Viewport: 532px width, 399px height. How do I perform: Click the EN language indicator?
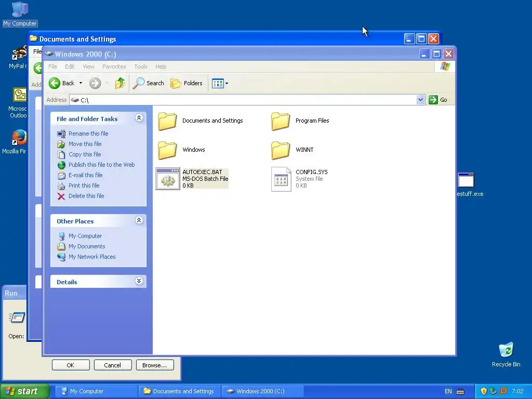pyautogui.click(x=448, y=392)
